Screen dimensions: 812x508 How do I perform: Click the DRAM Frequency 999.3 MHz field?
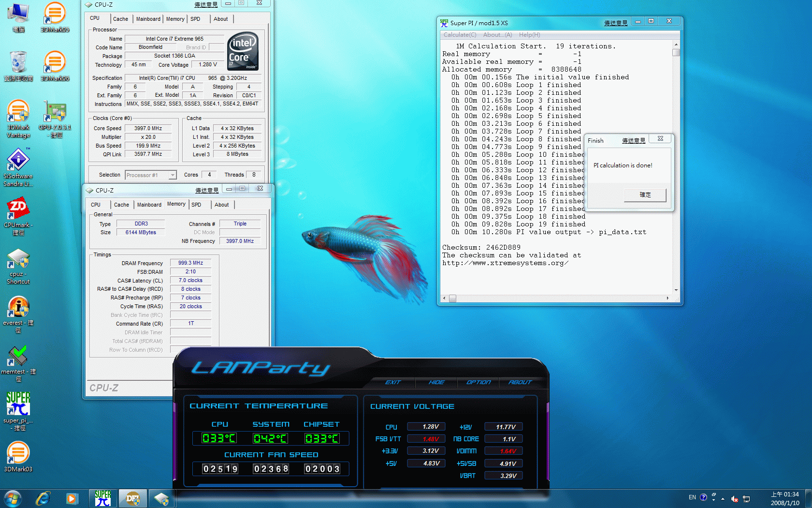click(x=190, y=263)
